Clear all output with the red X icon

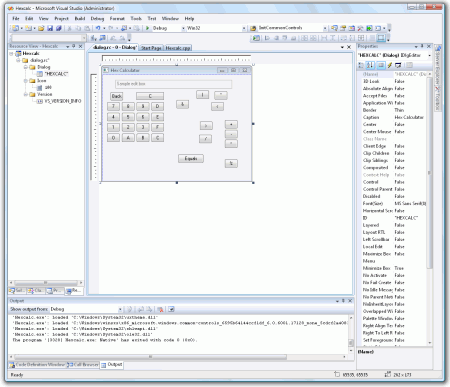point(160,309)
